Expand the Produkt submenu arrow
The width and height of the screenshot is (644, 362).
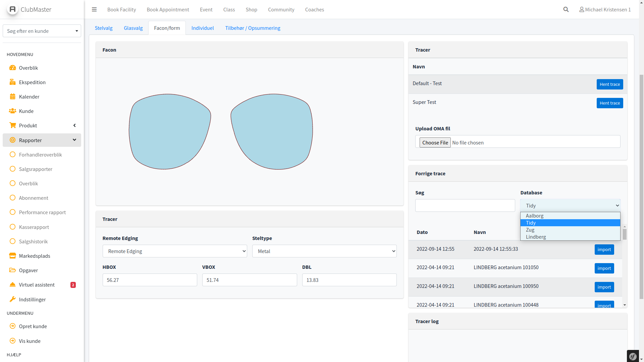tap(74, 125)
